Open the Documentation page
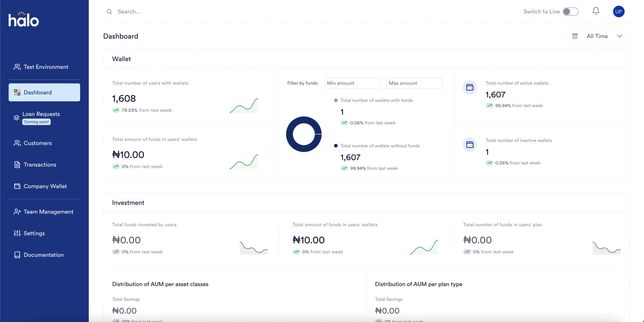The width and height of the screenshot is (644, 322). pos(44,255)
